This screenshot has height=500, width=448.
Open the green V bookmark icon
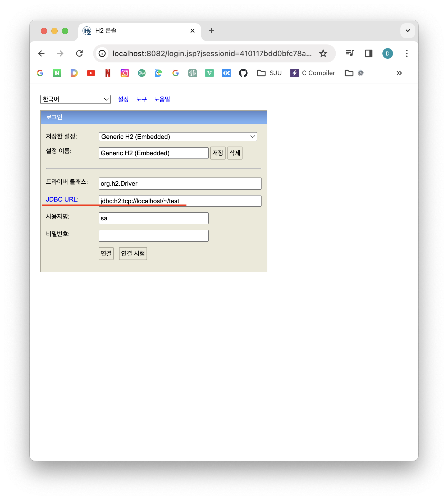209,73
